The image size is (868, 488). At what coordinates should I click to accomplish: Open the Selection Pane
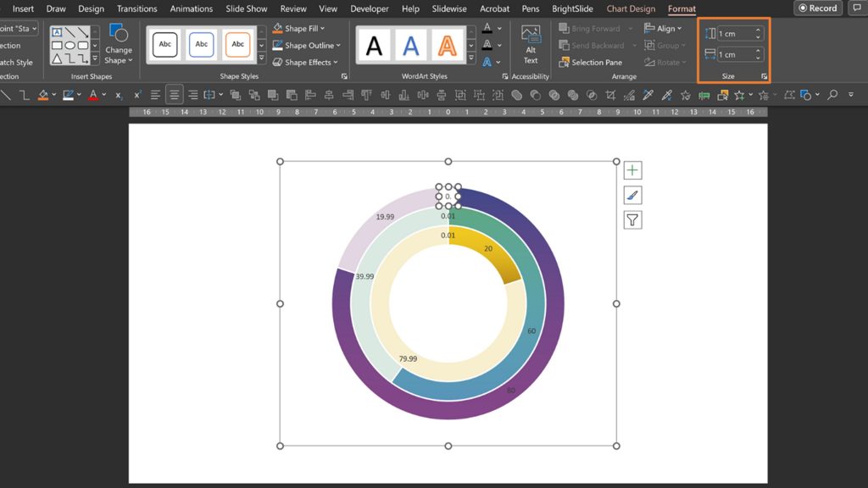coord(591,63)
